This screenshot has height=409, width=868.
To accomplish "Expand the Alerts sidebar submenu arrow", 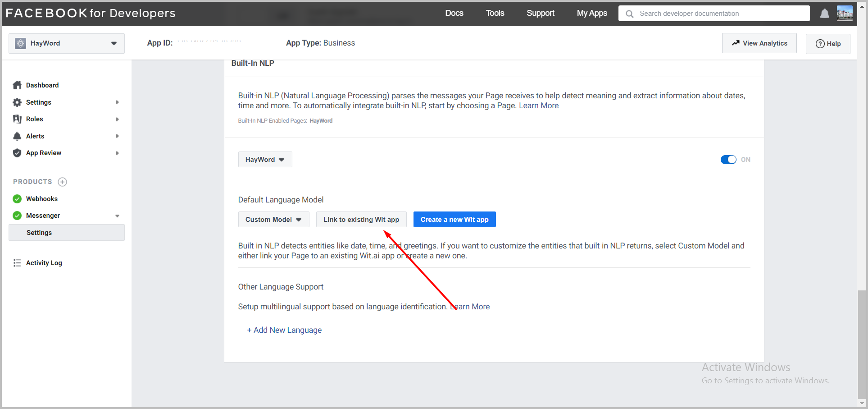I will (x=117, y=136).
